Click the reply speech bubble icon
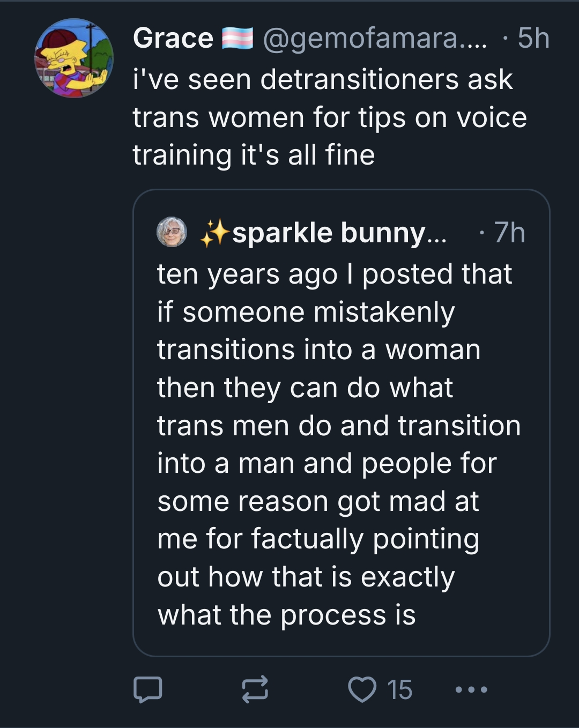Screen dimensions: 579x728 click(147, 689)
